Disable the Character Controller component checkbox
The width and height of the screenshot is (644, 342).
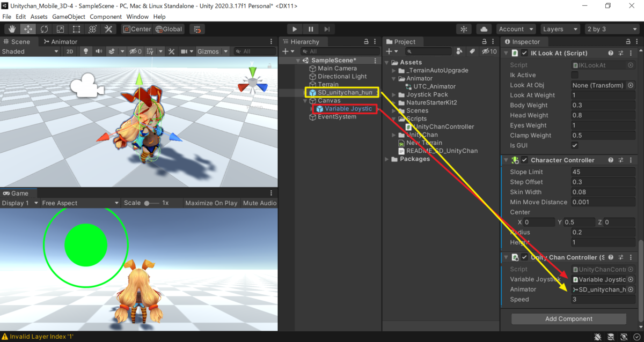coord(525,160)
